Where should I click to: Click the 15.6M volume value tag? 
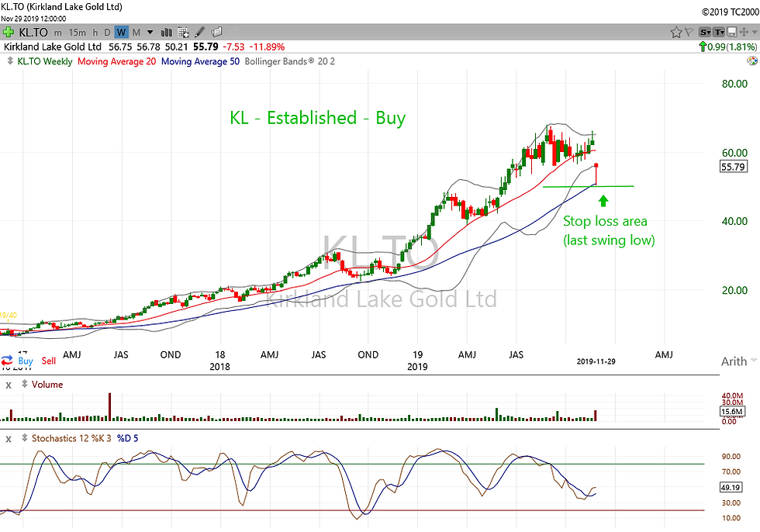click(x=732, y=412)
